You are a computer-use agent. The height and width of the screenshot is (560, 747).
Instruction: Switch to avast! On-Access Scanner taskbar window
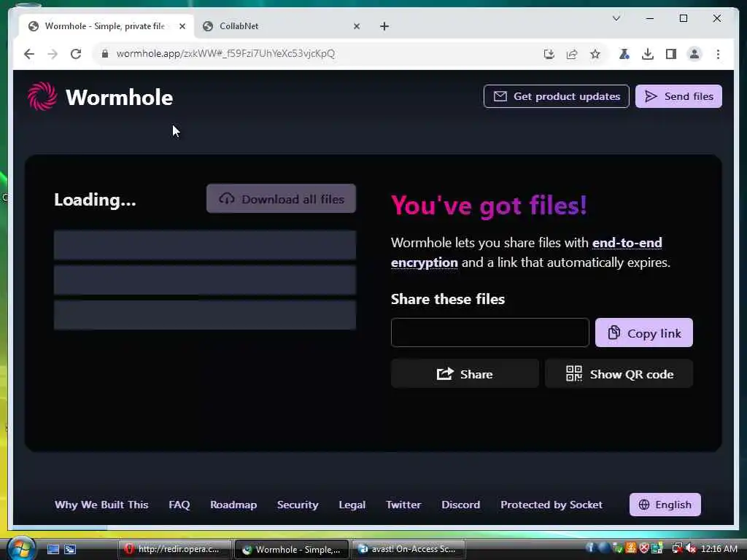[409, 549]
